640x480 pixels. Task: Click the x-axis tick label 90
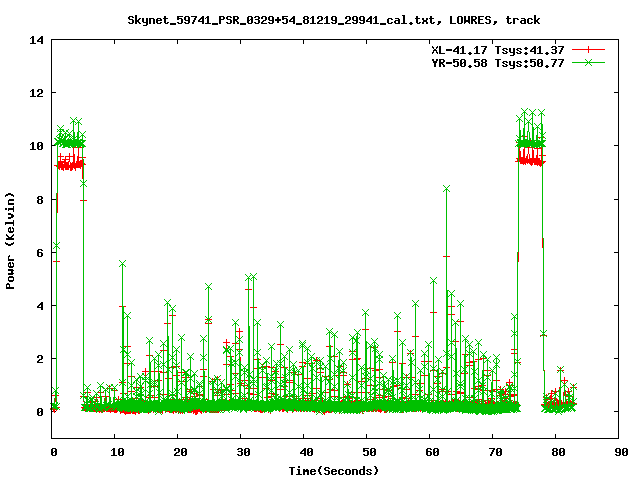tap(621, 452)
